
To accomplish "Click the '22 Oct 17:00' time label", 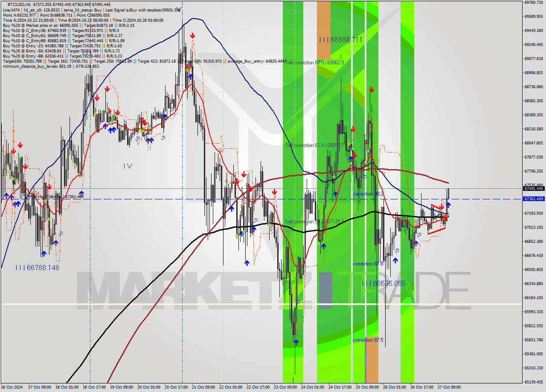I will pos(258,387).
